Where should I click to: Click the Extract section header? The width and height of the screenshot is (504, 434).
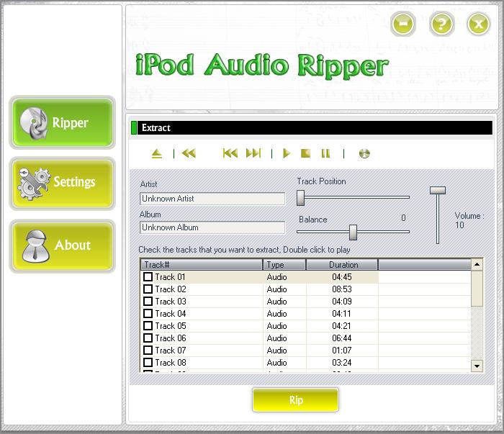click(x=312, y=127)
